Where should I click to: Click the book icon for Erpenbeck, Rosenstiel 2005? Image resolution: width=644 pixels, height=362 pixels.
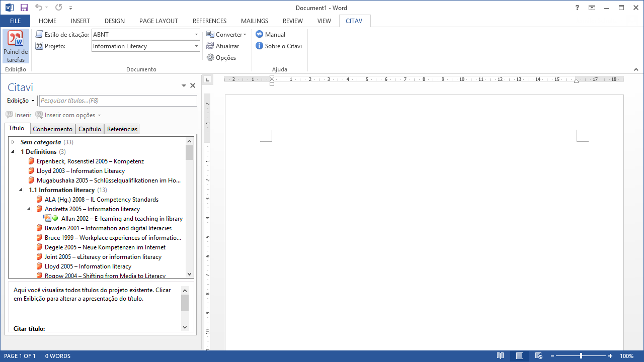(31, 161)
